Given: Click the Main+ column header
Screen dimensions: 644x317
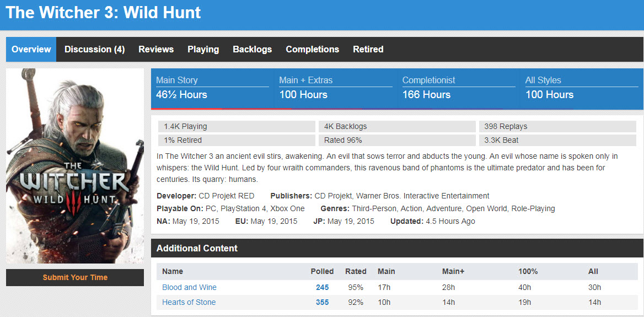Looking at the screenshot, I should pos(453,271).
